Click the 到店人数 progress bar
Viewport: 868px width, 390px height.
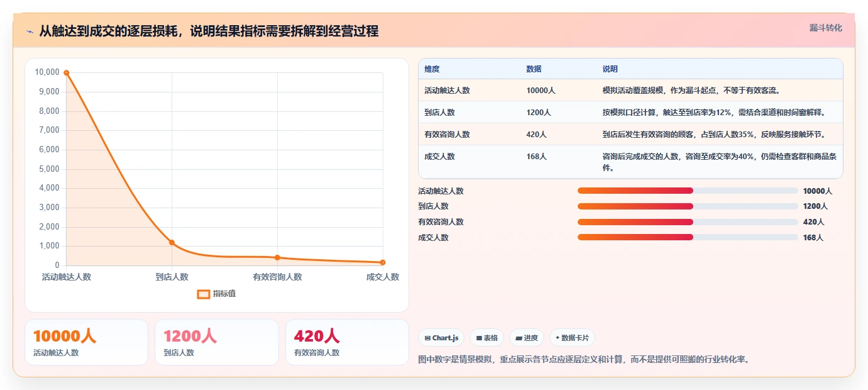(x=688, y=206)
